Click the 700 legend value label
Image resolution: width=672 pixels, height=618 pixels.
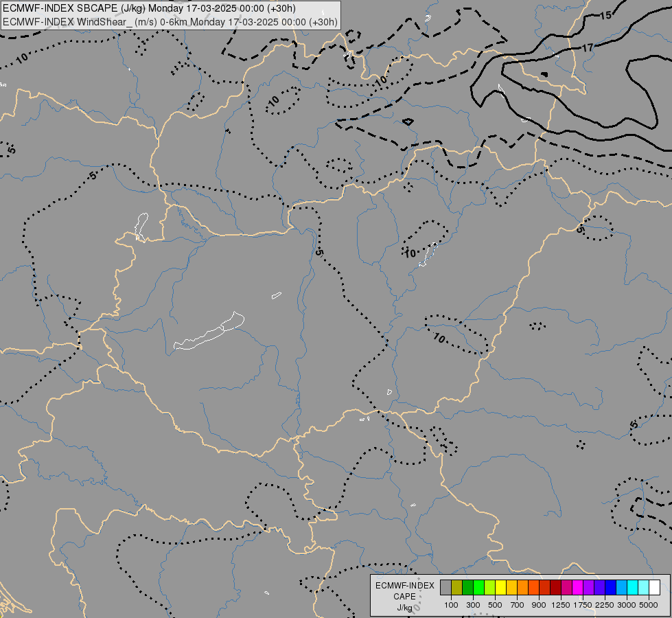point(518,605)
